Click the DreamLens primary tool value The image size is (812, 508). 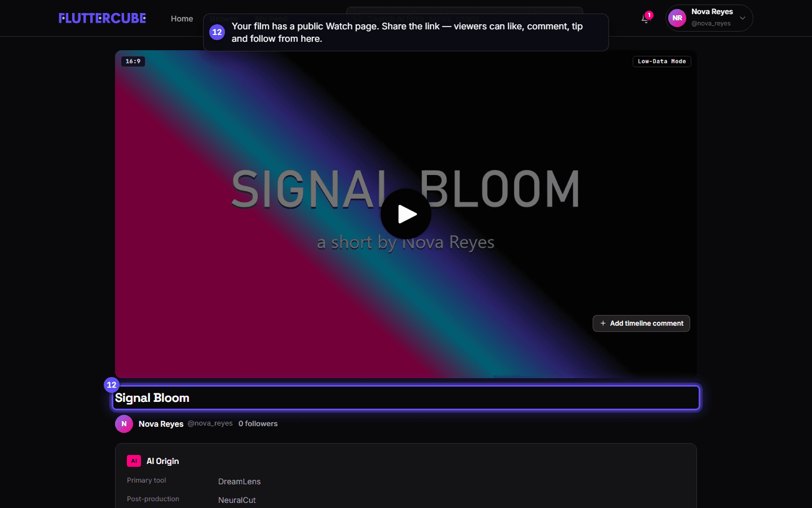(x=239, y=481)
